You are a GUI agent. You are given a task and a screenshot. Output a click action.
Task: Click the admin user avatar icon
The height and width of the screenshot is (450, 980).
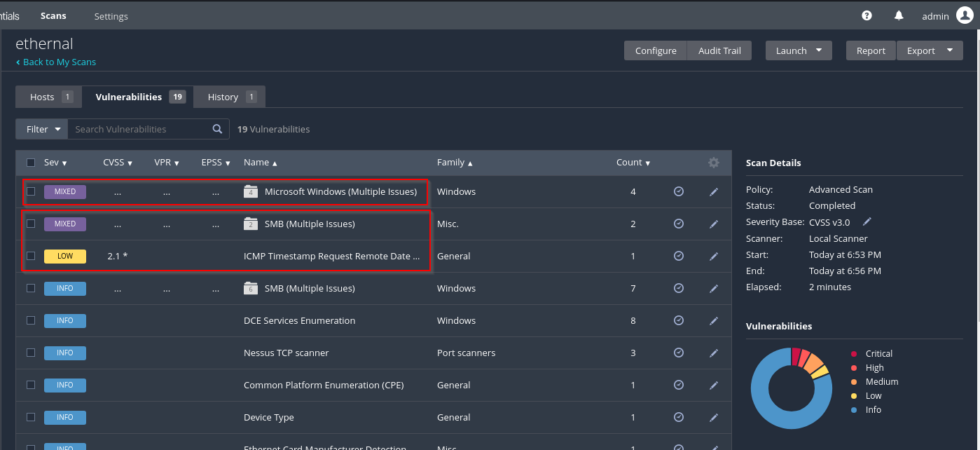point(965,15)
